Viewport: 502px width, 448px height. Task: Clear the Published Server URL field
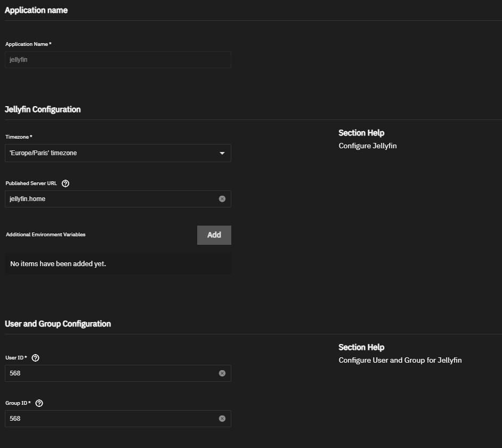[222, 199]
